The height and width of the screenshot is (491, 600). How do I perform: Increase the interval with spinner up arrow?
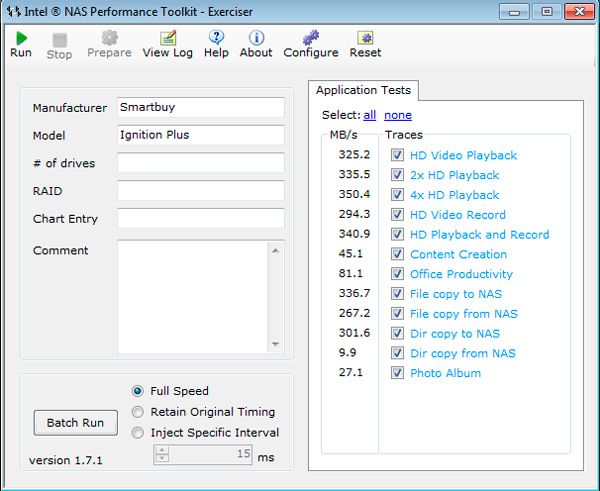point(162,450)
